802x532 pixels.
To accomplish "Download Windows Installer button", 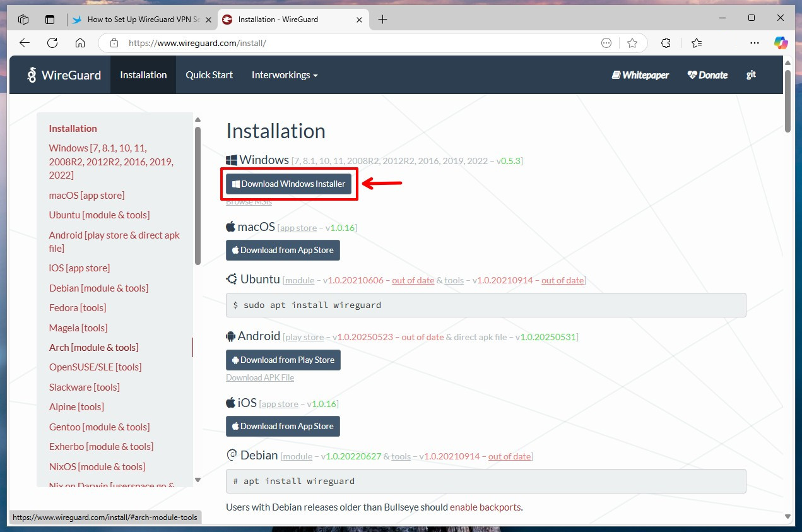I will (289, 184).
